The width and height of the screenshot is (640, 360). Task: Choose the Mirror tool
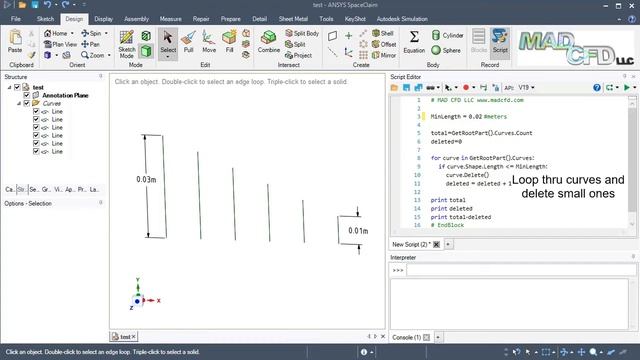point(384,55)
